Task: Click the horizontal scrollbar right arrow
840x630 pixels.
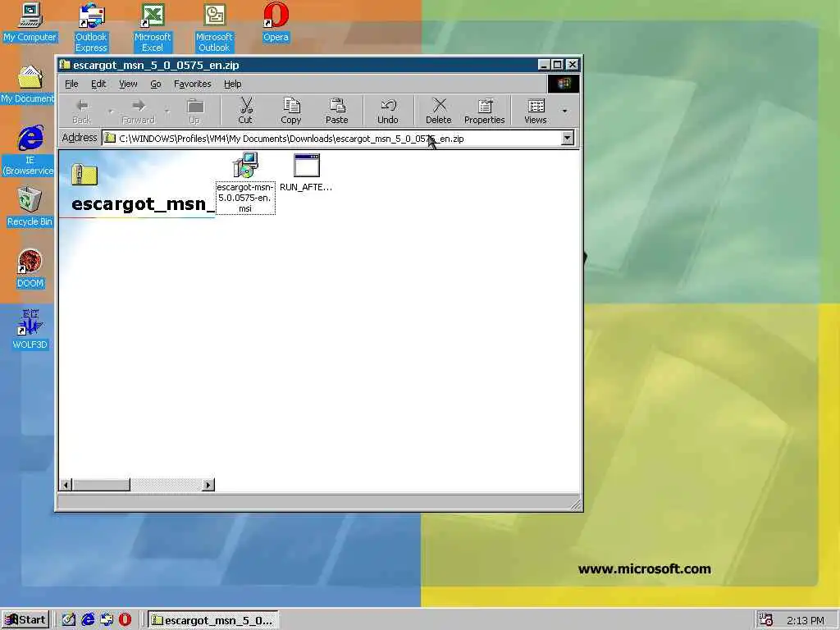Action: [208, 485]
